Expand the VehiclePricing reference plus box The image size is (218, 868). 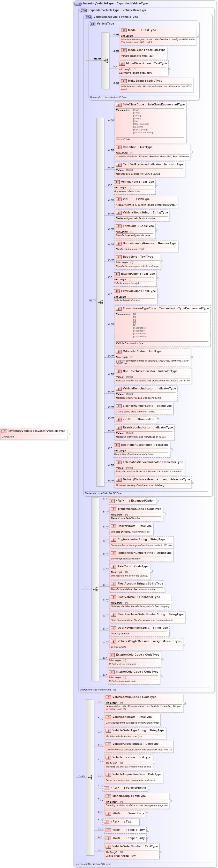[149, 788]
